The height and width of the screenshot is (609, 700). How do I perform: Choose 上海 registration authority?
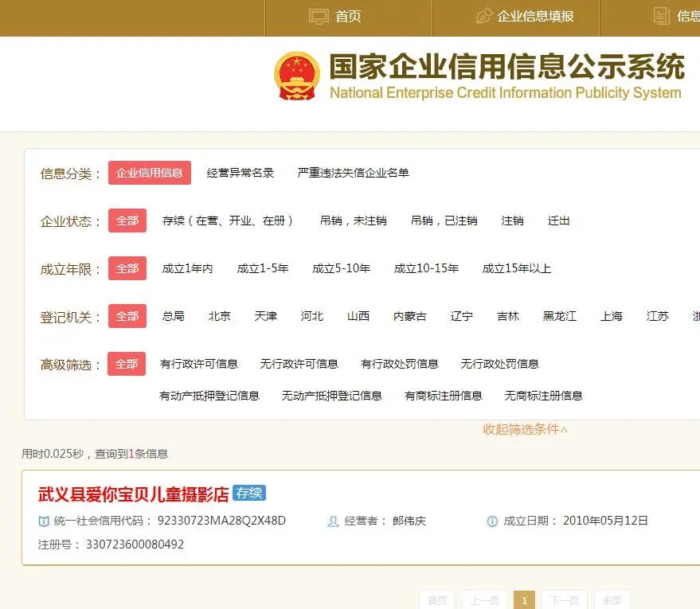(x=611, y=316)
